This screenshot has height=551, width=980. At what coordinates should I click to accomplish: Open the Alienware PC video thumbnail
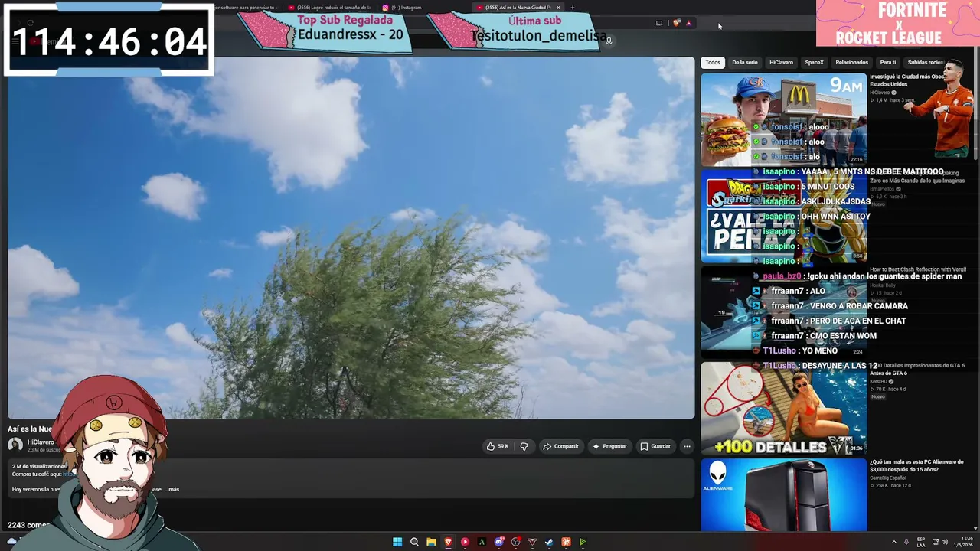point(784,494)
